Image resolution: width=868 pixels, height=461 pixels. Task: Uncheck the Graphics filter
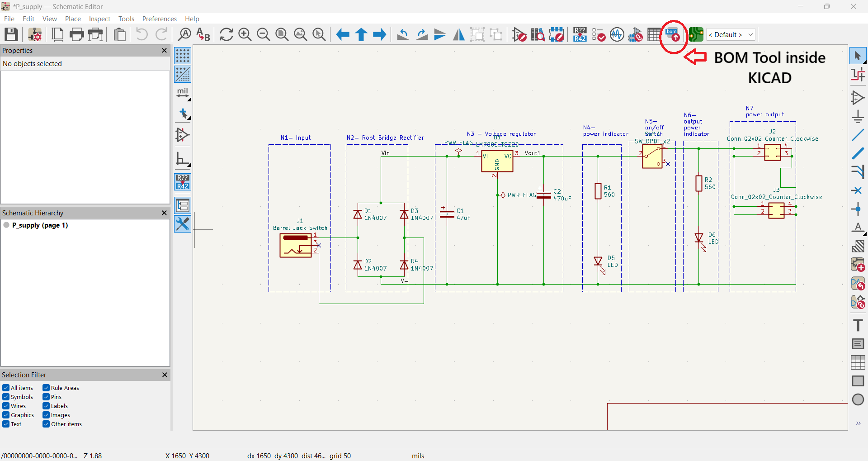(6, 415)
